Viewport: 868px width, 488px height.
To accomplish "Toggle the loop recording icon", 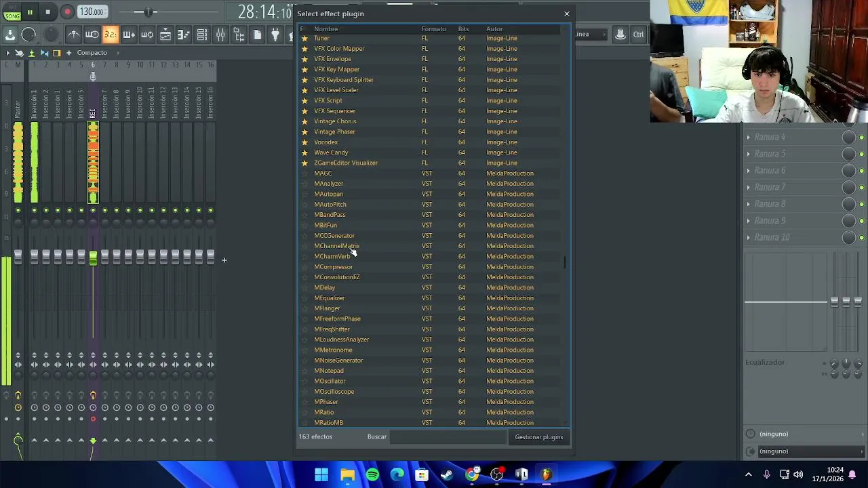I will [146, 35].
